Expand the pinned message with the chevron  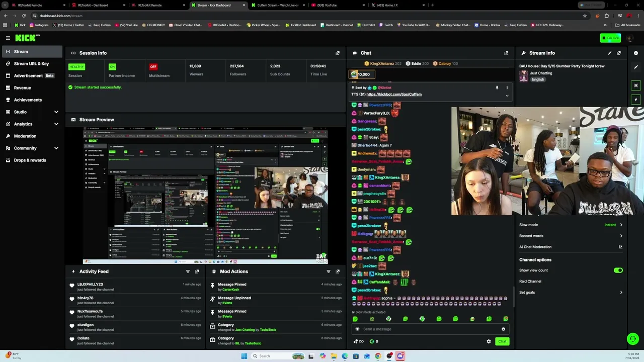[x=507, y=95]
